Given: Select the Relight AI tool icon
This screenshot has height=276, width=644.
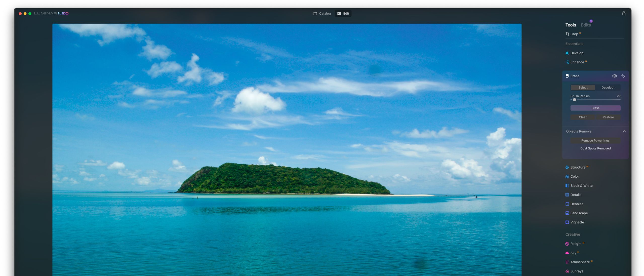Looking at the screenshot, I should pos(567,244).
